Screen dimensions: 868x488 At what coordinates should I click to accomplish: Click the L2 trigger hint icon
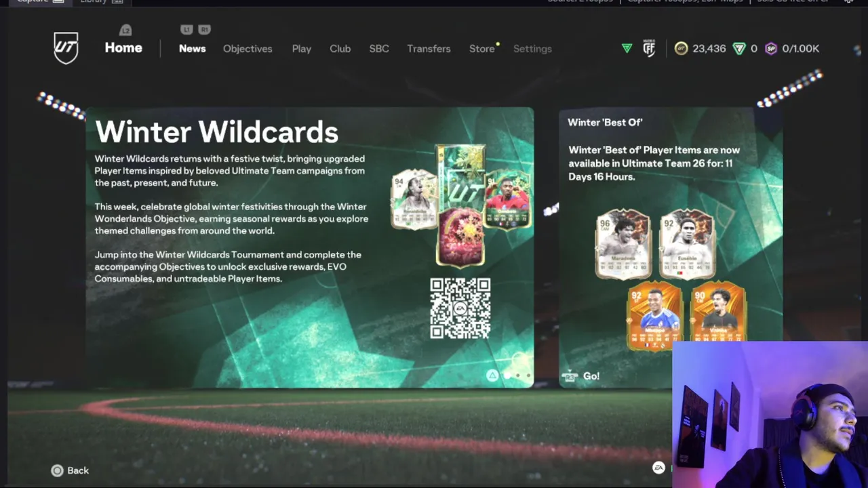[125, 30]
